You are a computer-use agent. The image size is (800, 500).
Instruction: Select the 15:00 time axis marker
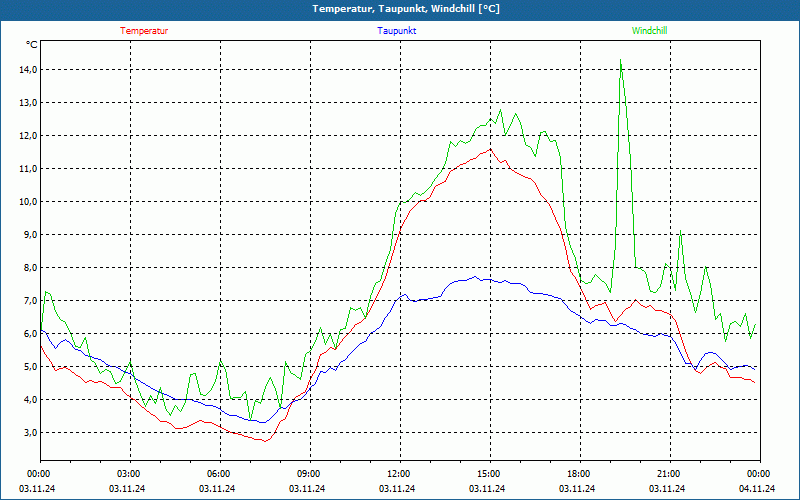(489, 474)
